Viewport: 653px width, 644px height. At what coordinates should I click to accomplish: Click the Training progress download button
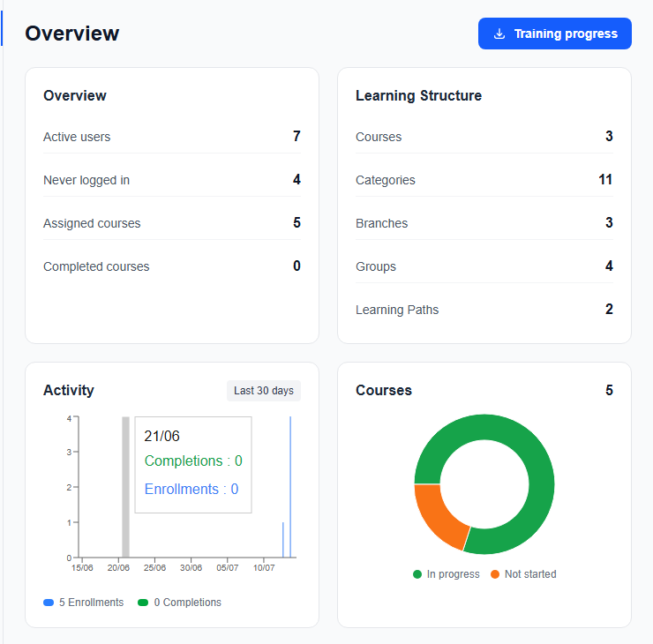tap(554, 34)
